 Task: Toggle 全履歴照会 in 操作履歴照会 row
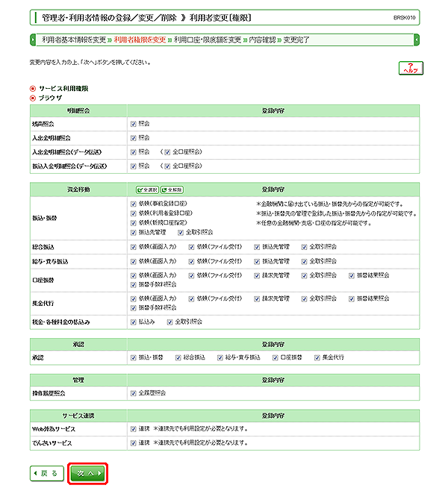[133, 393]
